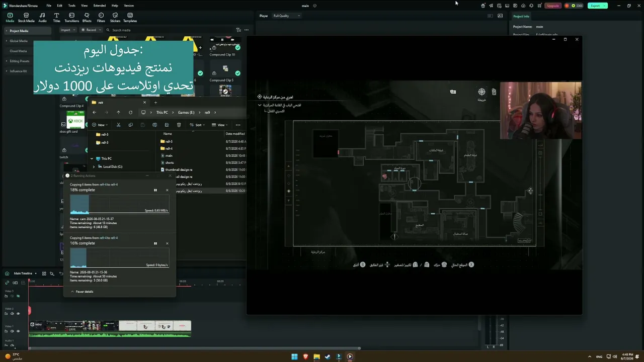Show the hidden Video 3 track
This screenshot has width=644, height=362.
point(18,296)
